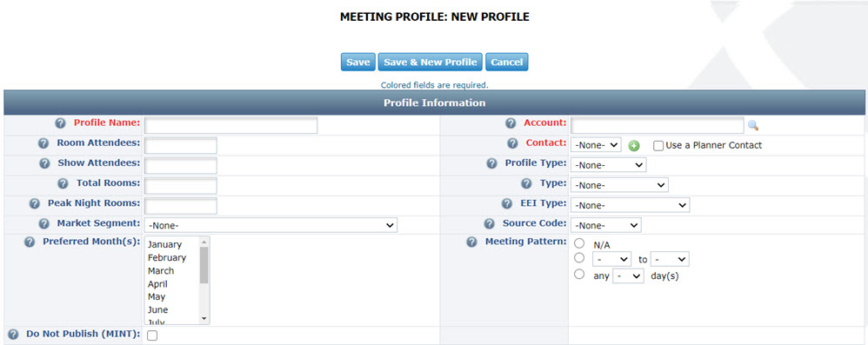The image size is (868, 345).
Task: Open the EEI Type dropdown
Action: tap(630, 205)
